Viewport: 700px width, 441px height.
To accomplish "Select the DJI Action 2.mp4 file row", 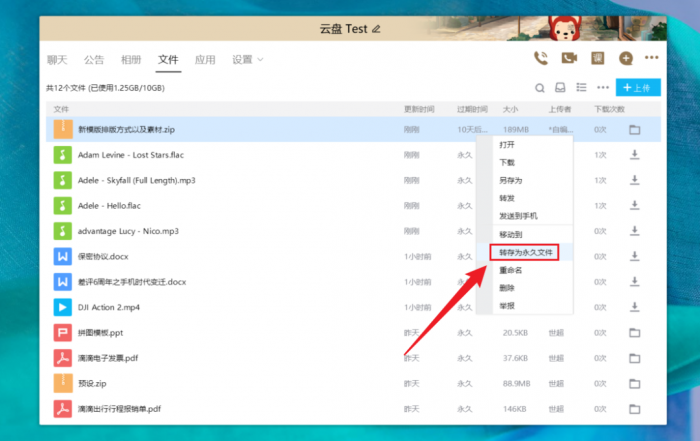I will pos(200,307).
